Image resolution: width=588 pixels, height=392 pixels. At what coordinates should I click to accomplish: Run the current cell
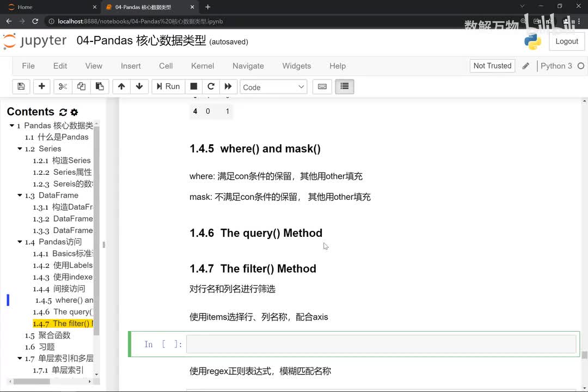tap(168, 87)
